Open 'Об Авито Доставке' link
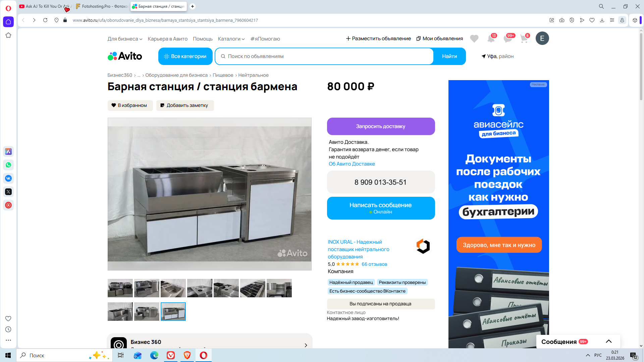The width and height of the screenshot is (644, 362). [x=352, y=164]
